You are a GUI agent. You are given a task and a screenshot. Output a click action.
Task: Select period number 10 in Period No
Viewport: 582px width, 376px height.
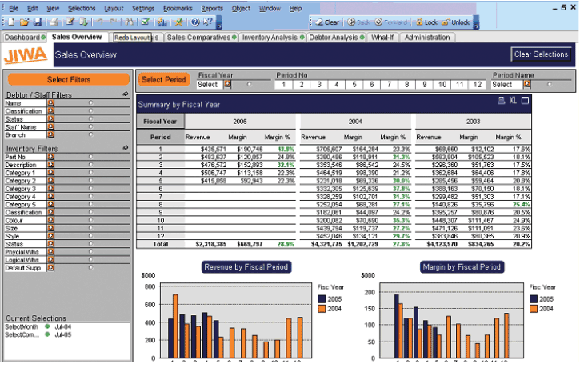tap(442, 85)
